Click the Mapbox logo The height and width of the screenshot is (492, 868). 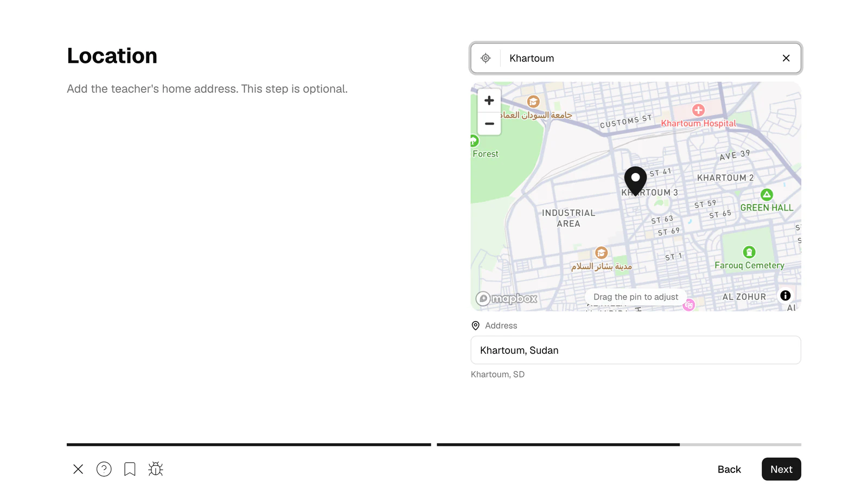tap(506, 298)
